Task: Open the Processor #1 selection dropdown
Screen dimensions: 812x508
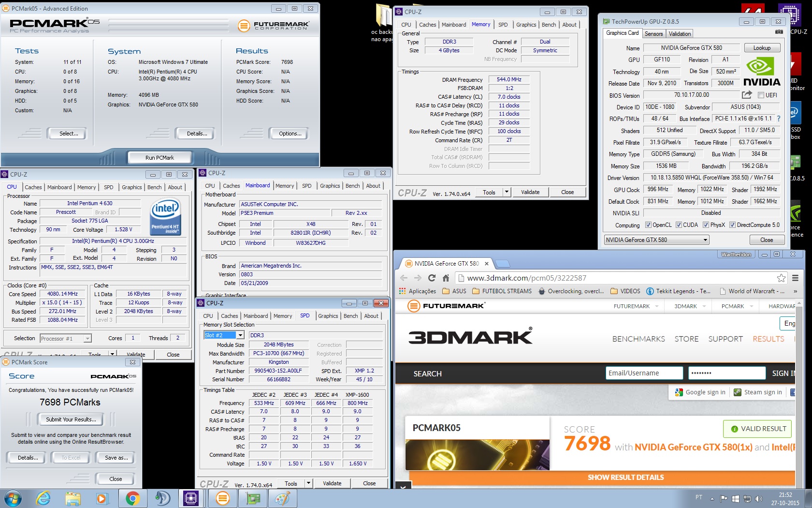Action: pyautogui.click(x=66, y=339)
